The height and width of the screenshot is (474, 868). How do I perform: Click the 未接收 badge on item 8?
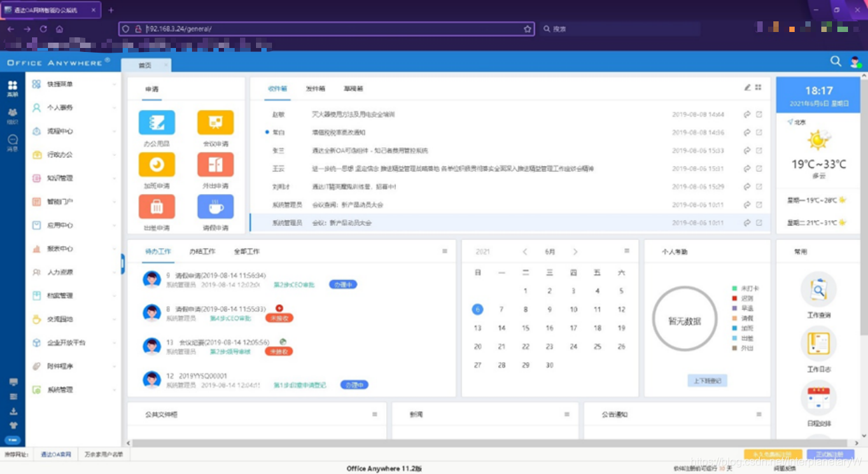[279, 318]
